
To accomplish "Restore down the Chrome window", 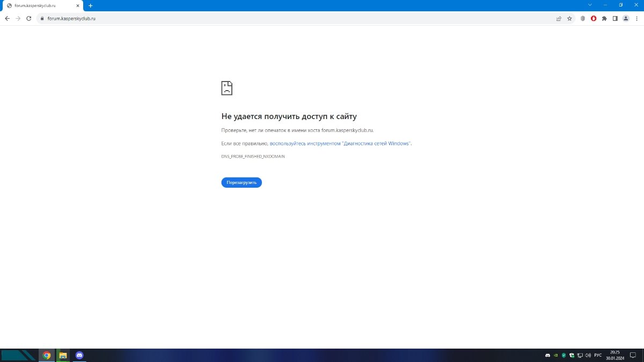I will [621, 5].
